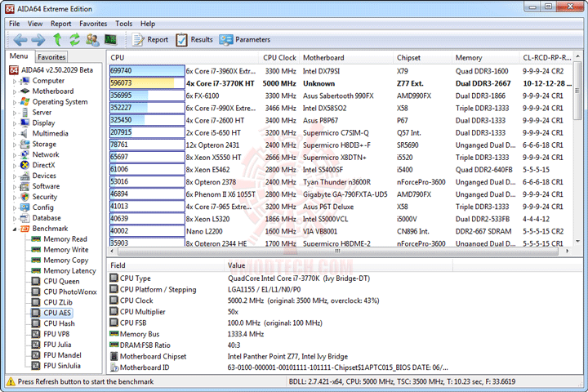Open the Memory Latency benchmark
This screenshot has width=588, height=392.
click(x=69, y=270)
